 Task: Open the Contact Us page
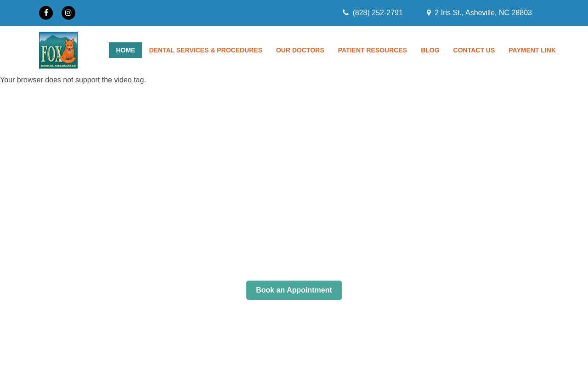[474, 50]
